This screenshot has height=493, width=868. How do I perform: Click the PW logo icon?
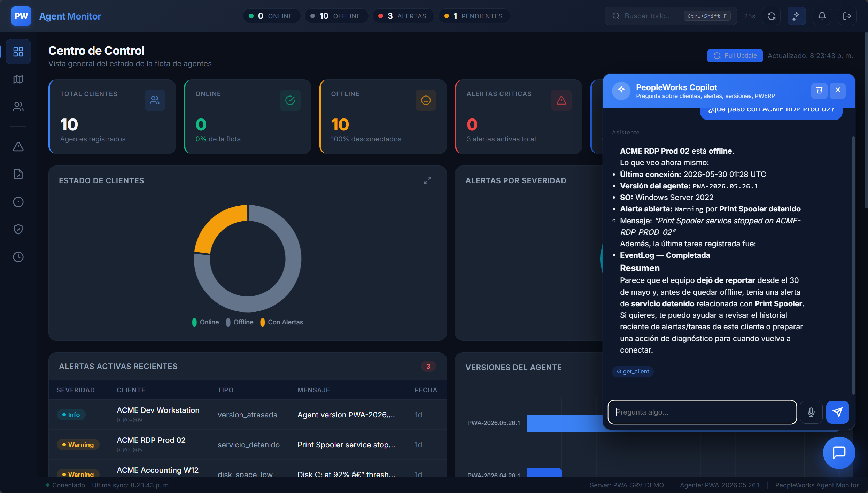[21, 16]
